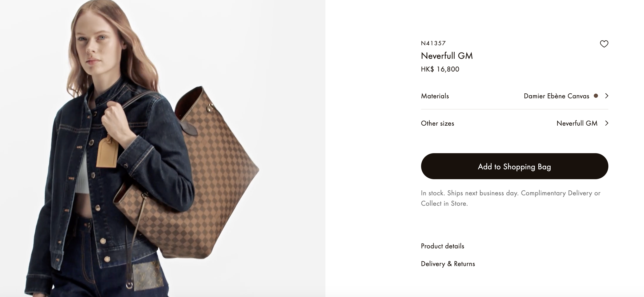Open the Materials options chevron arrow
Viewport: 644px width, 297px height.
[x=607, y=96]
